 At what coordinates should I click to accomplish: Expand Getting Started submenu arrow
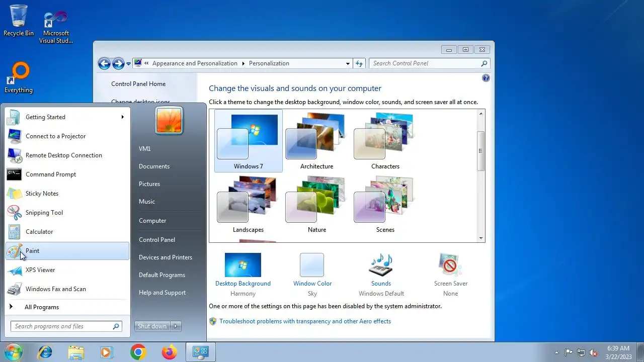click(122, 117)
